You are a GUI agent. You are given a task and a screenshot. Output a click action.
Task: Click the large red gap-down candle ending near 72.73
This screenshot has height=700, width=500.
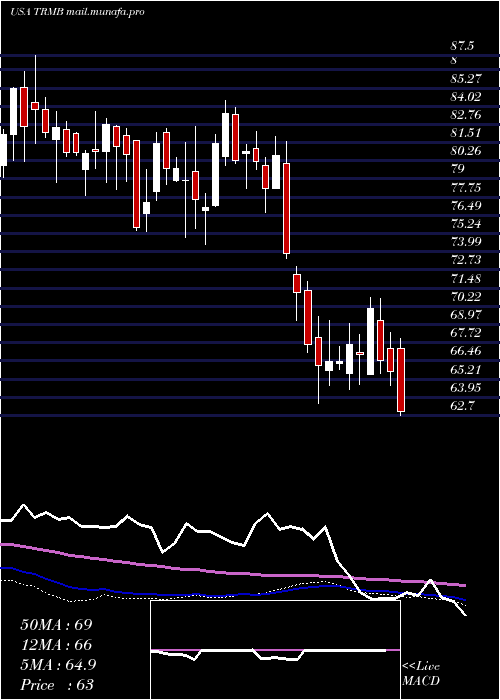click(287, 208)
